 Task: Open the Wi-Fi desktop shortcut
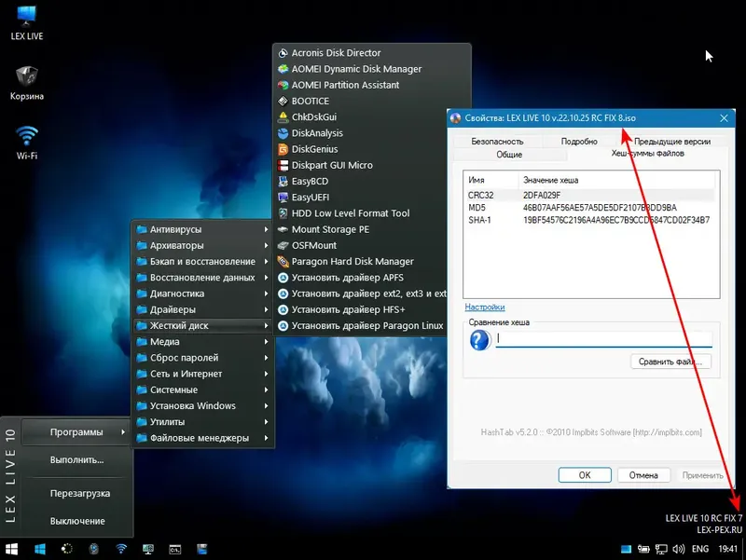coord(27,143)
